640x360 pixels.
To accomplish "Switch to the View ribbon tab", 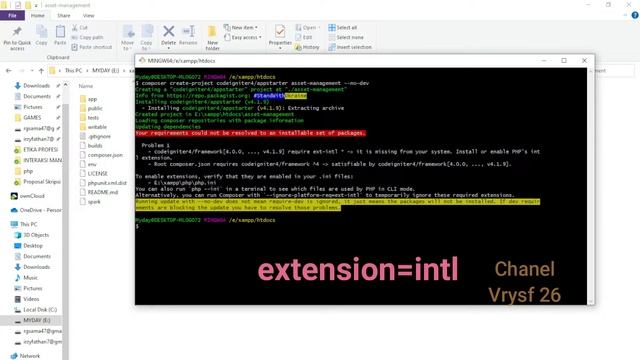I will point(88,16).
